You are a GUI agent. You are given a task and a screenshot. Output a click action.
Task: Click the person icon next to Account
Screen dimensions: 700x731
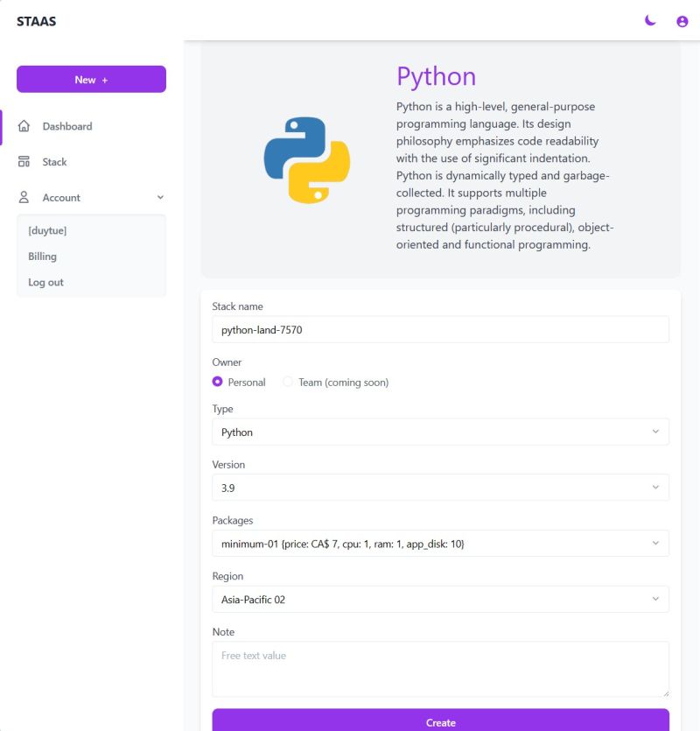click(x=25, y=197)
